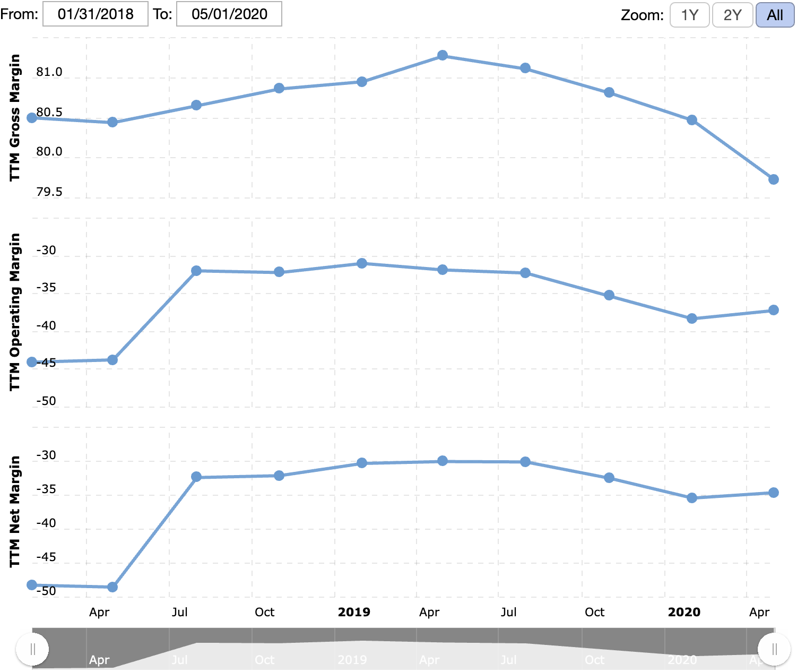Screen dimensions: 797x672
Task: Click the From date input field
Action: (x=95, y=14)
